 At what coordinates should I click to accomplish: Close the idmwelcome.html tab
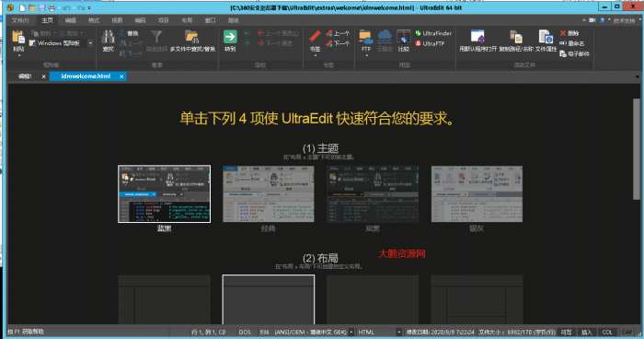point(121,76)
